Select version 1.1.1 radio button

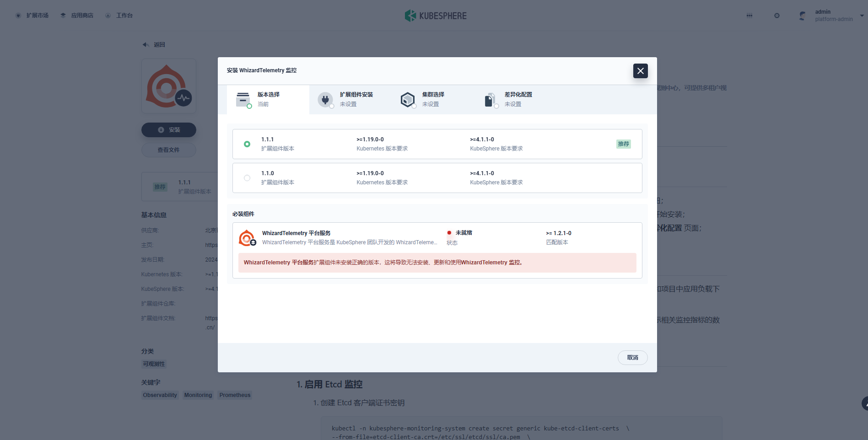pos(247,144)
